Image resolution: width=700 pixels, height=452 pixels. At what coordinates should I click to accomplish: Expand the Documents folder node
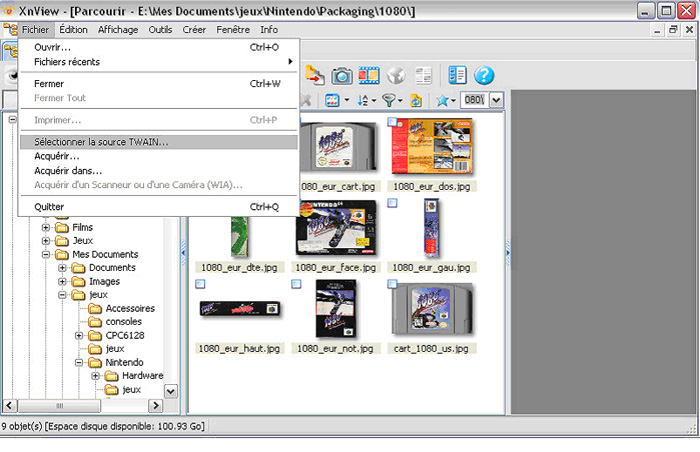(62, 268)
